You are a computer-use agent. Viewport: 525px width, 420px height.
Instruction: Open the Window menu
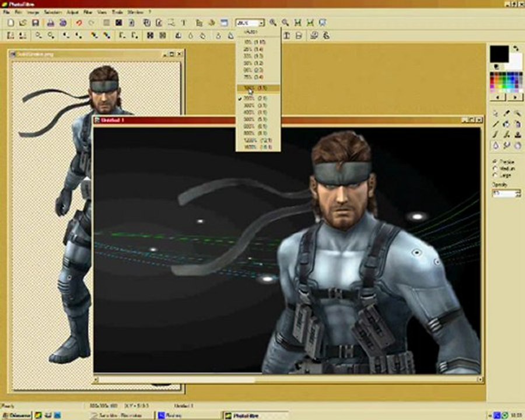point(135,12)
